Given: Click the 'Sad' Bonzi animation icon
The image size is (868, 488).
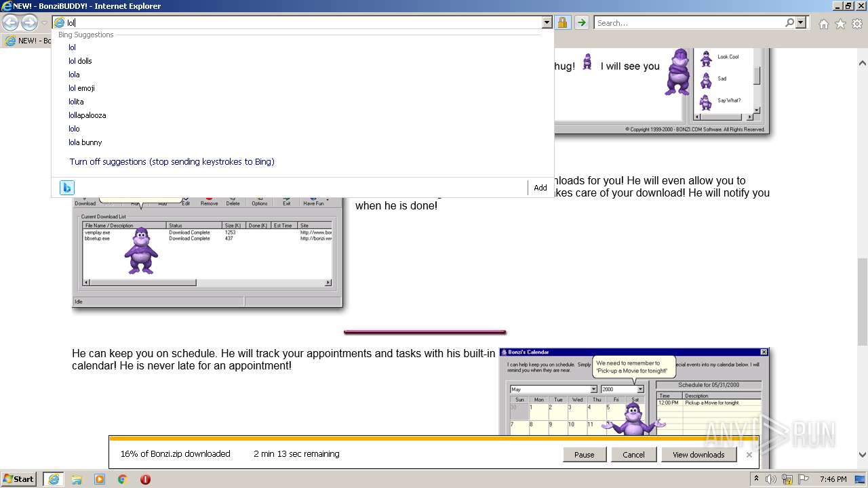Looking at the screenshot, I should 706,80.
